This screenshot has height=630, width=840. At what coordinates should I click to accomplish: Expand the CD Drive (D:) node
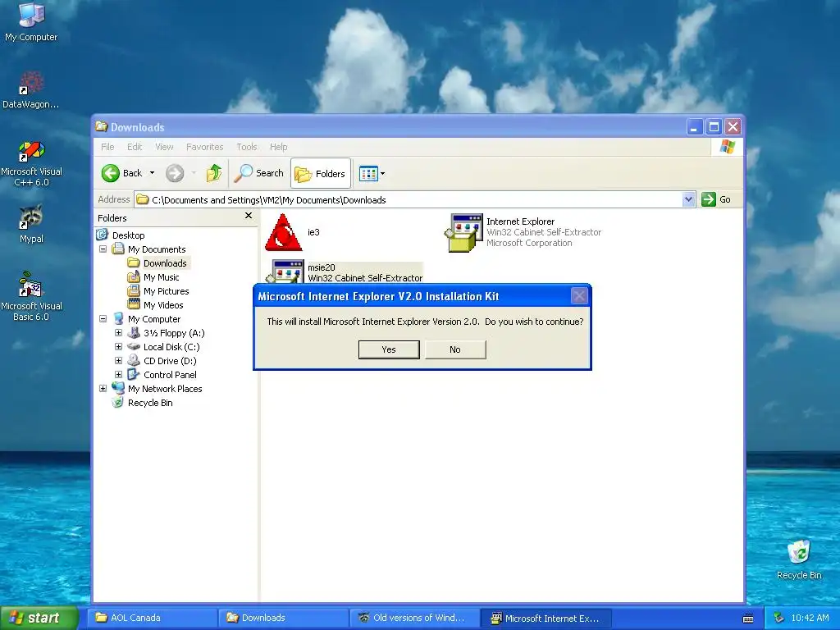pyautogui.click(x=118, y=361)
